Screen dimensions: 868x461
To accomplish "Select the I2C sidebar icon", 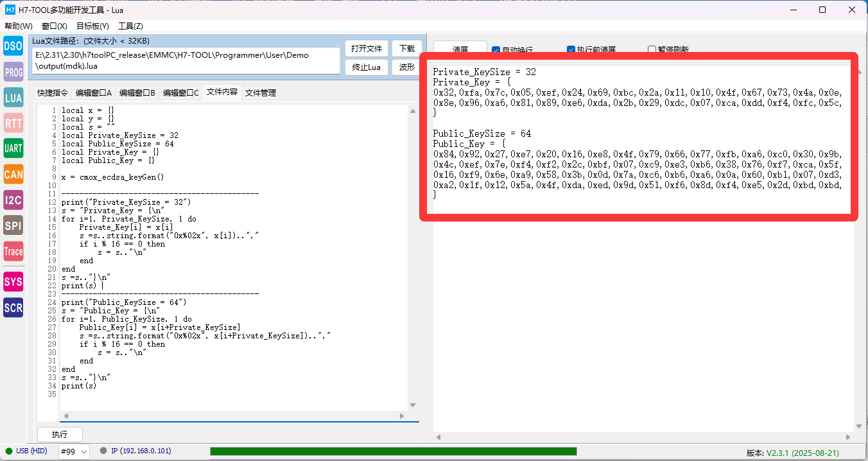I will tap(13, 200).
